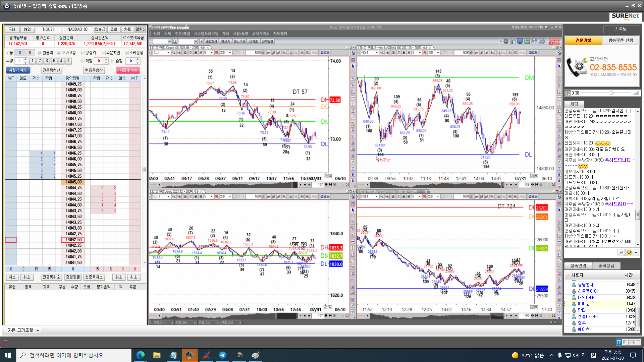Screen dimensions: 644x362
Task: Mute the broadcast speaker icon
Action: coord(567,93)
